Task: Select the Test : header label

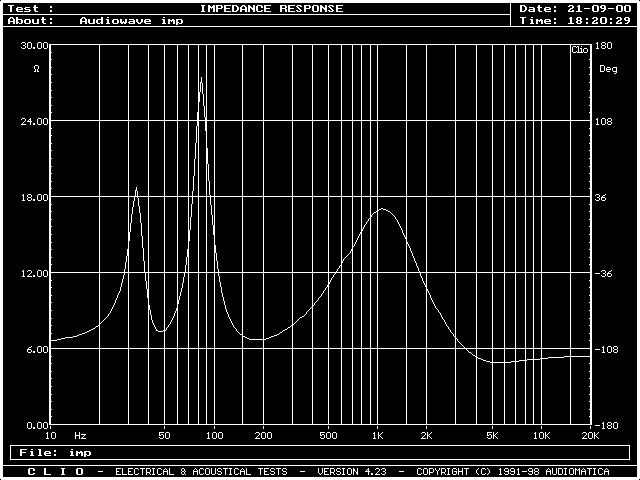Action: tap(31, 9)
